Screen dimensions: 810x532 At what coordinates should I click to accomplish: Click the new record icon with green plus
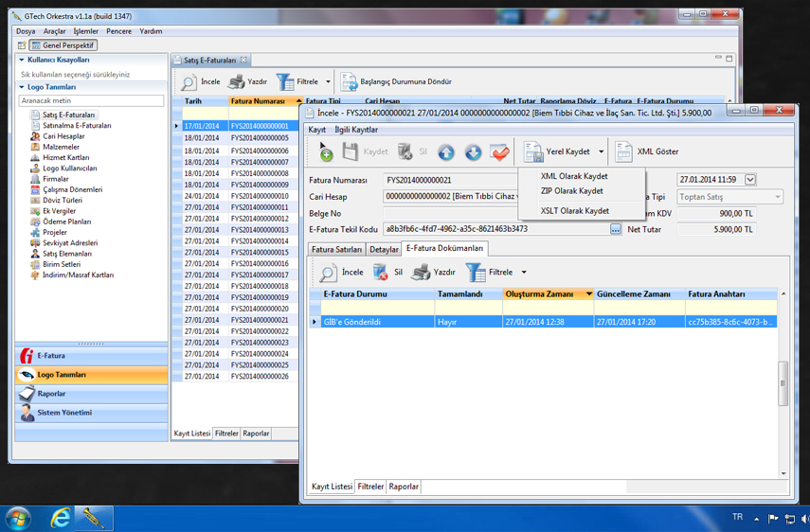pyautogui.click(x=324, y=151)
